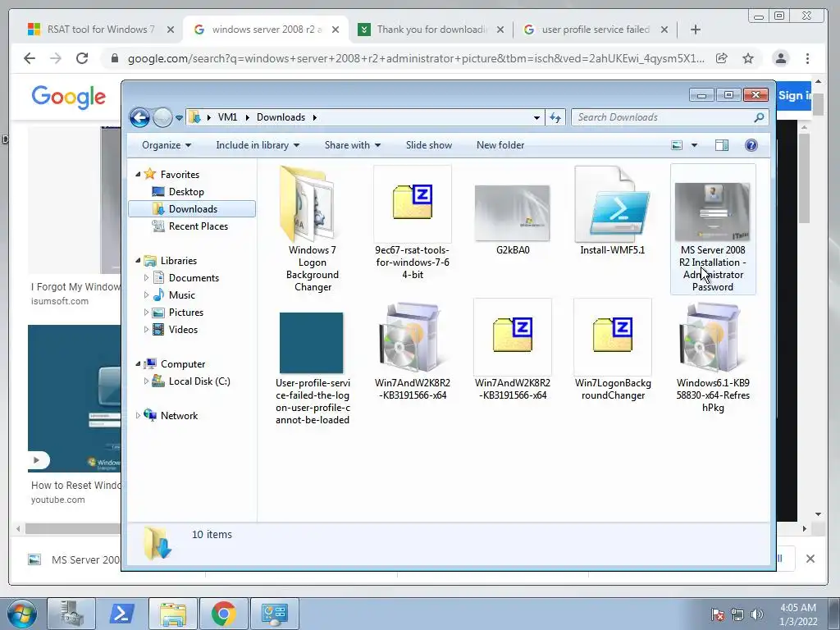
Task: Switch to RSAT tool for Windows 7 tab
Action: coord(101,30)
